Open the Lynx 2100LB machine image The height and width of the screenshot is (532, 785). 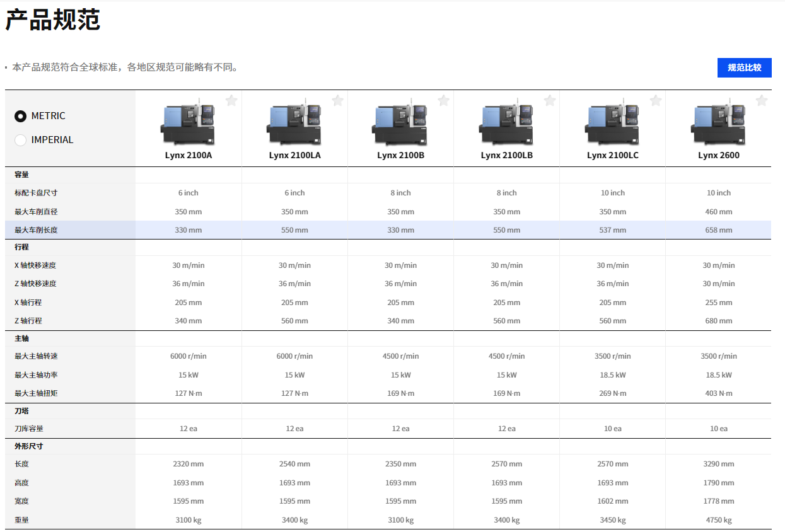[x=507, y=122]
